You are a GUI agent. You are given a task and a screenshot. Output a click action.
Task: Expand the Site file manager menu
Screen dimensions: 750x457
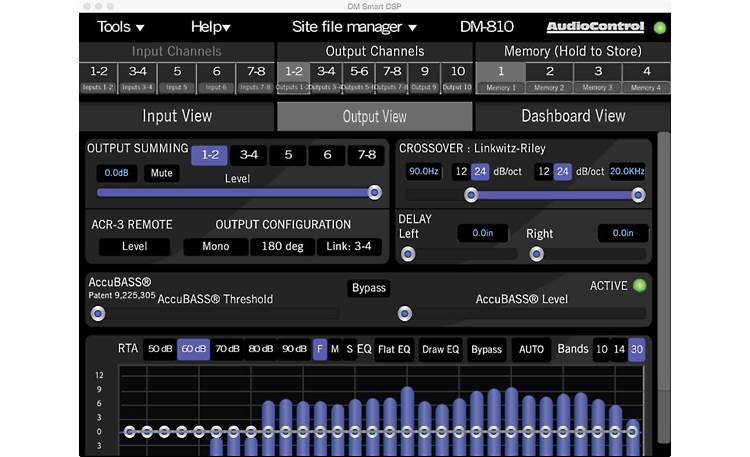click(x=354, y=27)
